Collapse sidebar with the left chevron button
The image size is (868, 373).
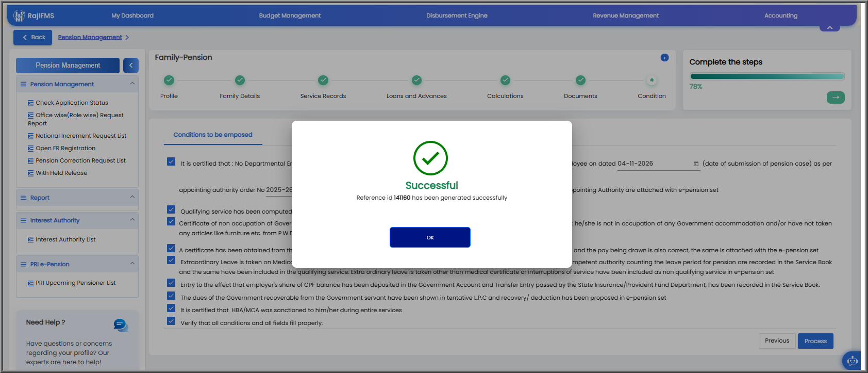[131, 66]
